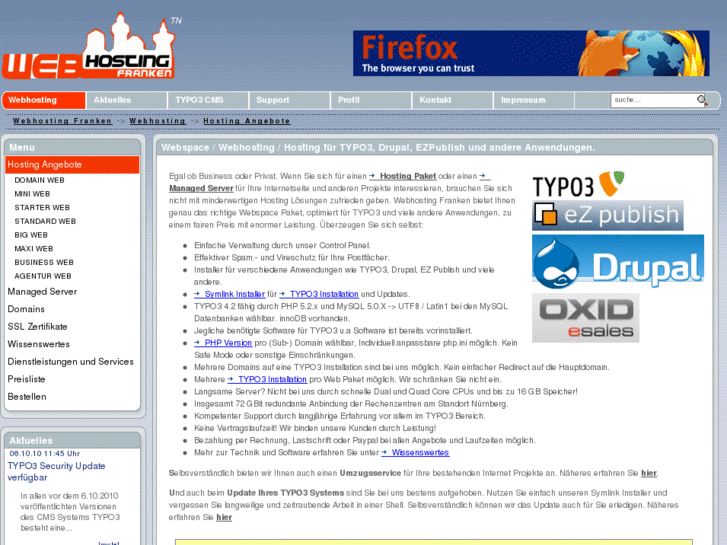Open 'TYPO3 Installation' link after Symlink Installer
This screenshot has width=727, height=545.
pos(319,294)
